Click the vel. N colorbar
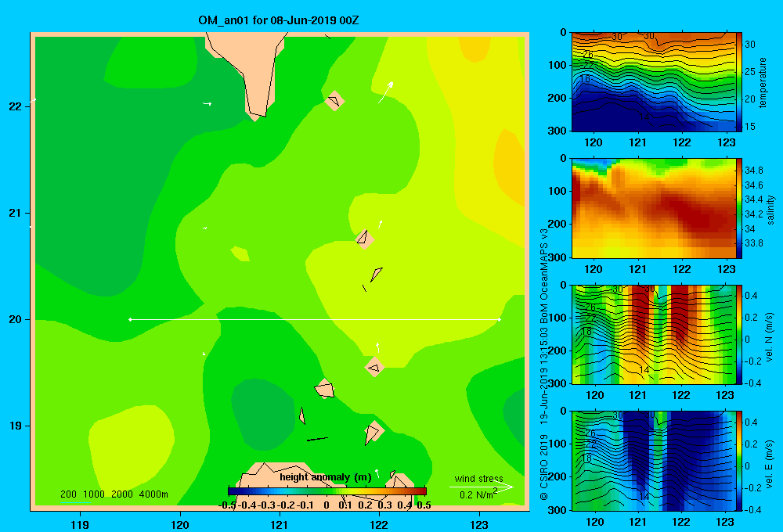The height and width of the screenshot is (532, 783). (739, 334)
